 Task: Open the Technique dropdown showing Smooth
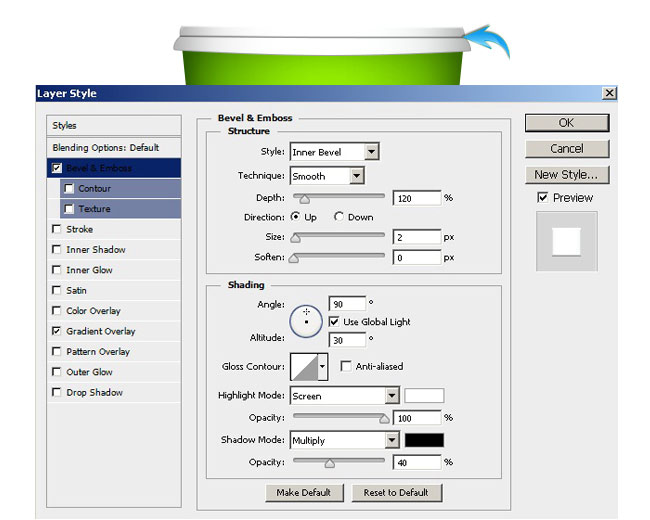[327, 176]
